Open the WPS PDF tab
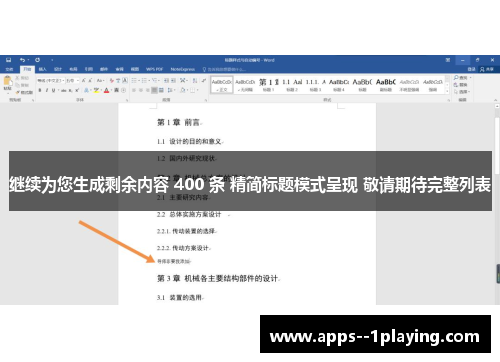Viewport: 500px width, 362px height. click(154, 69)
